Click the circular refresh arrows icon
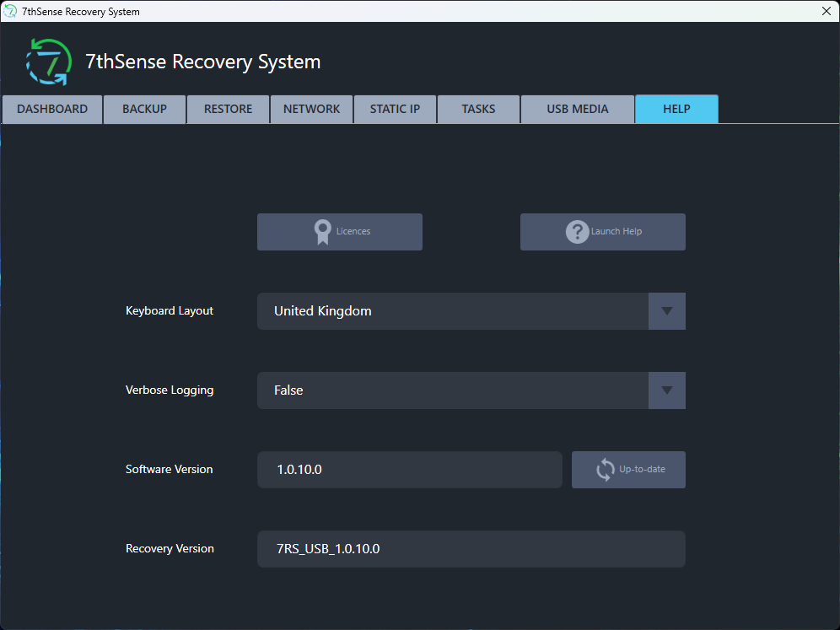The width and height of the screenshot is (840, 630). [606, 469]
